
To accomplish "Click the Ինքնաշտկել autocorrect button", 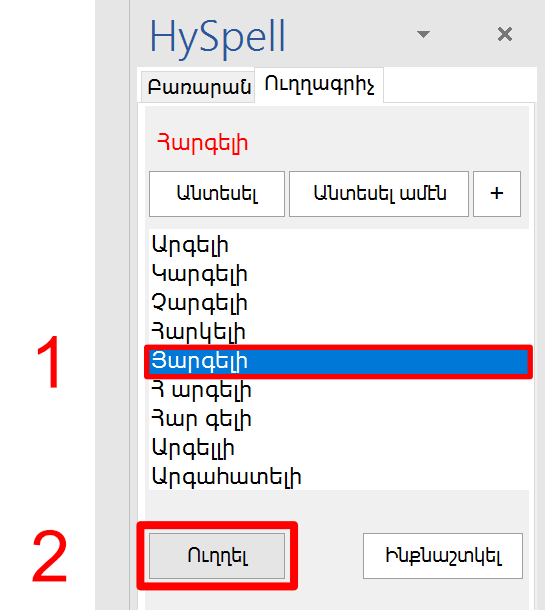I will point(443,556).
